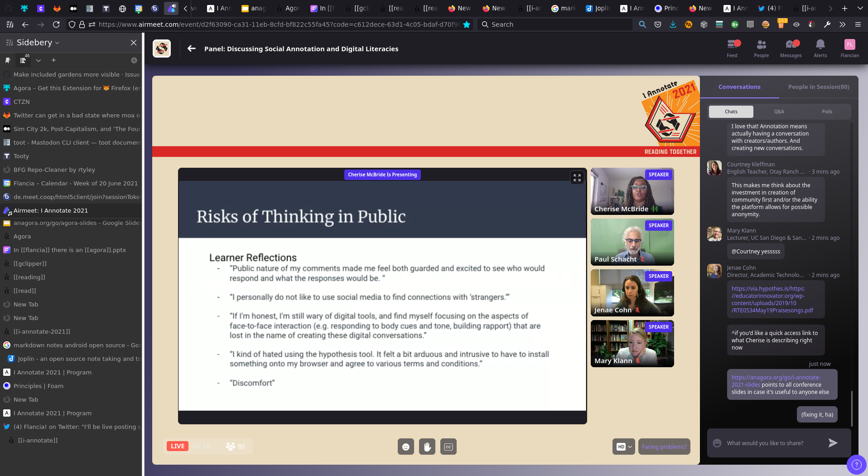Screen dimensions: 868x476
Task: Open the help question mark bubble
Action: [856, 464]
